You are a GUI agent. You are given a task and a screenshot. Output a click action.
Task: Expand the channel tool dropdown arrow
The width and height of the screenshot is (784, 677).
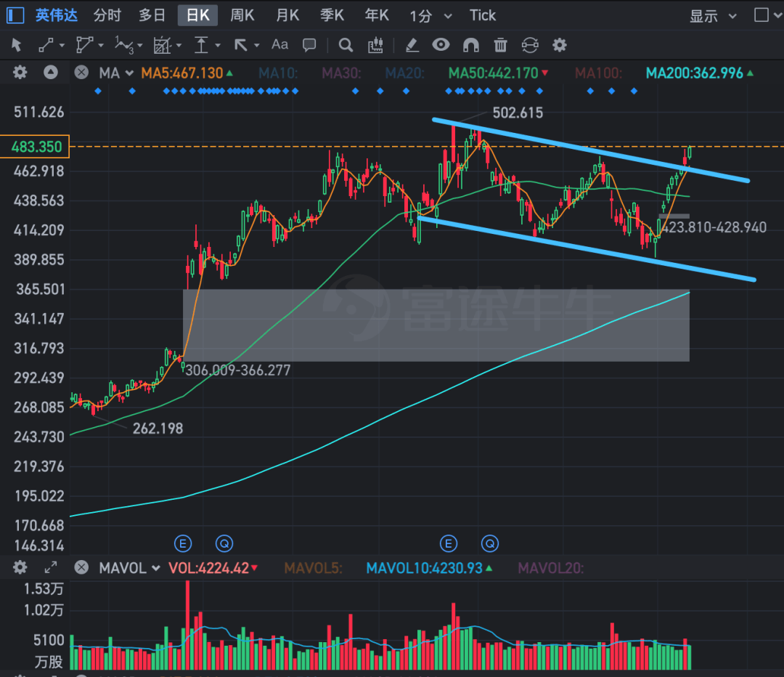[101, 46]
